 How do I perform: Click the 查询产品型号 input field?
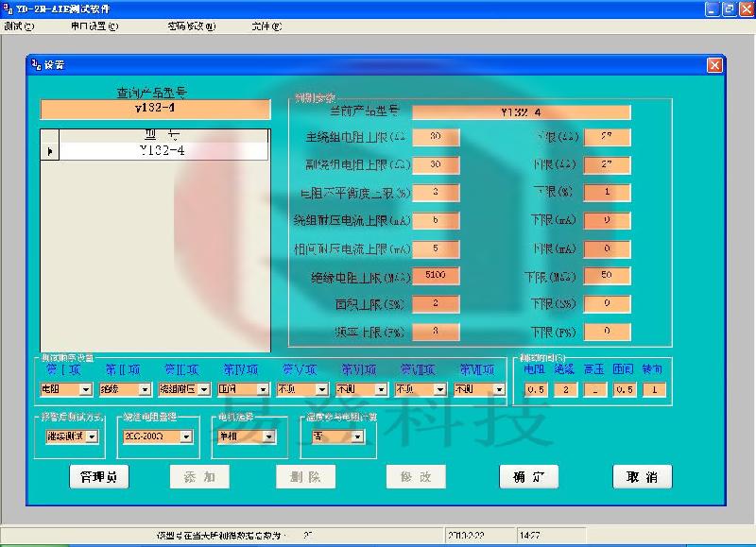click(154, 110)
